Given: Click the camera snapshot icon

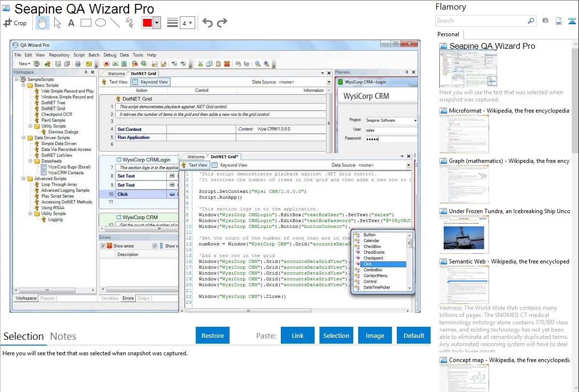Looking at the screenshot, I should pyautogui.click(x=545, y=21).
